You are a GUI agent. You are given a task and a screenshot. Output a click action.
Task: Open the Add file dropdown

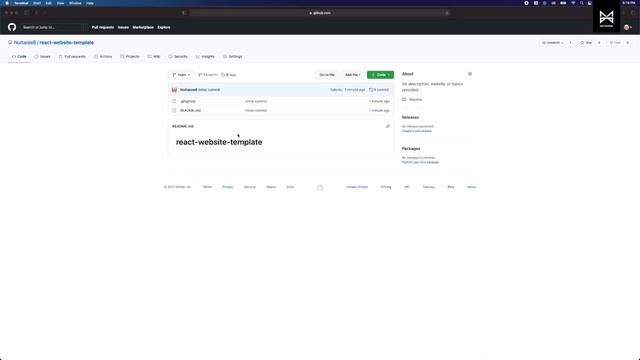pyautogui.click(x=352, y=75)
